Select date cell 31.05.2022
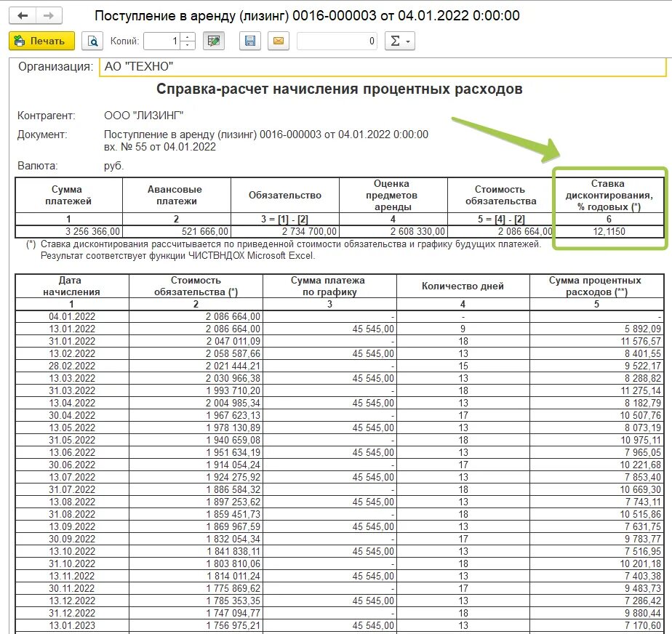Viewport: 672px width, 634px height. pyautogui.click(x=72, y=441)
